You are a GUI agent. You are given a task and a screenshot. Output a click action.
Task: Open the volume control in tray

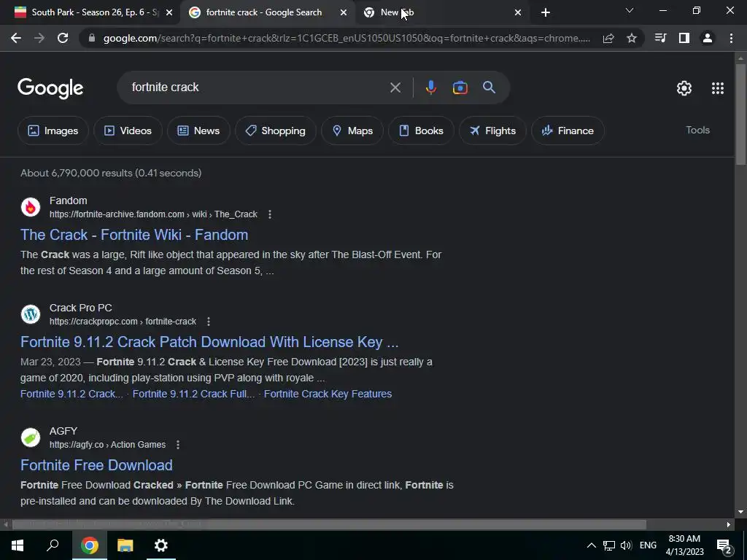[x=627, y=545]
